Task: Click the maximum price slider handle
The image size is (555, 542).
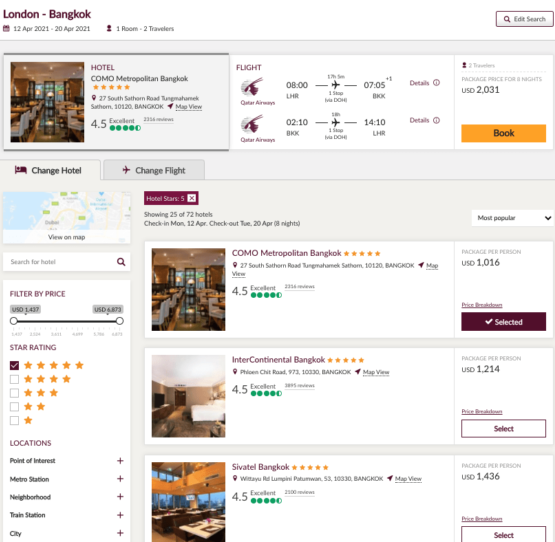Action: point(120,321)
